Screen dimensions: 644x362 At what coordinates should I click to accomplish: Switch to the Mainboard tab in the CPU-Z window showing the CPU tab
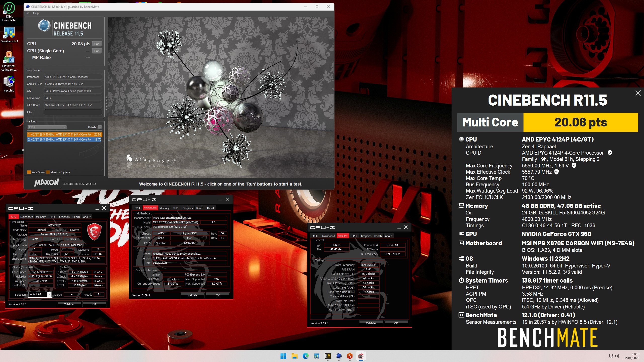click(x=27, y=217)
